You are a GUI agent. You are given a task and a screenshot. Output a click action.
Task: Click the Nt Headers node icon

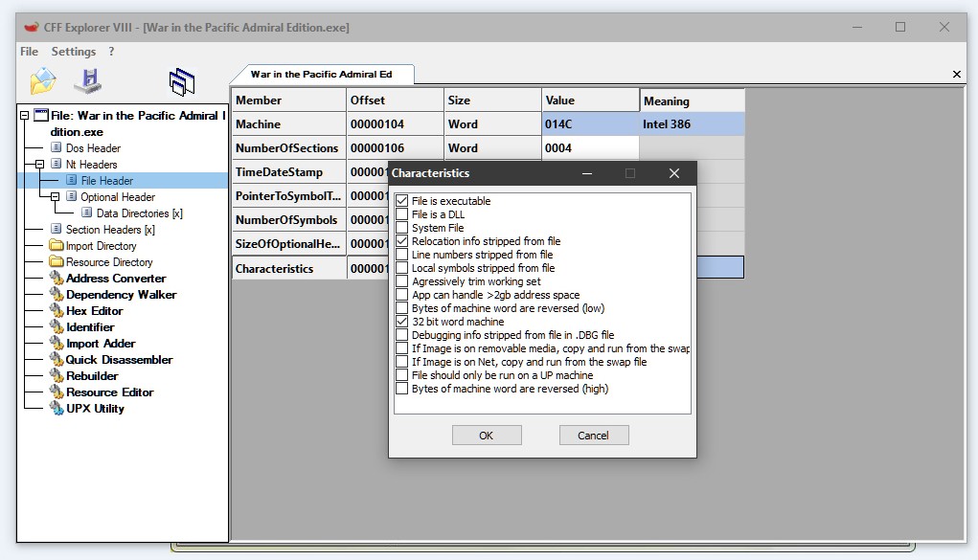pos(57,164)
